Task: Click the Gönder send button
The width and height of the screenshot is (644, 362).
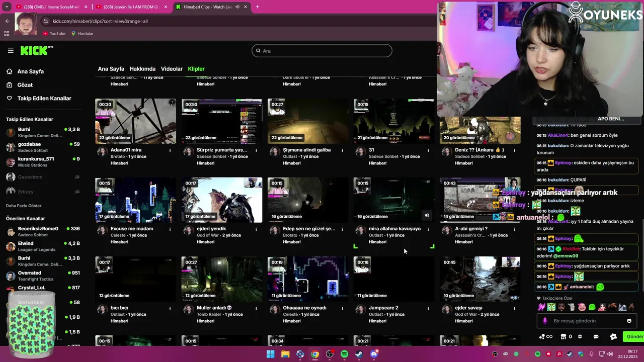Action: [x=634, y=336]
